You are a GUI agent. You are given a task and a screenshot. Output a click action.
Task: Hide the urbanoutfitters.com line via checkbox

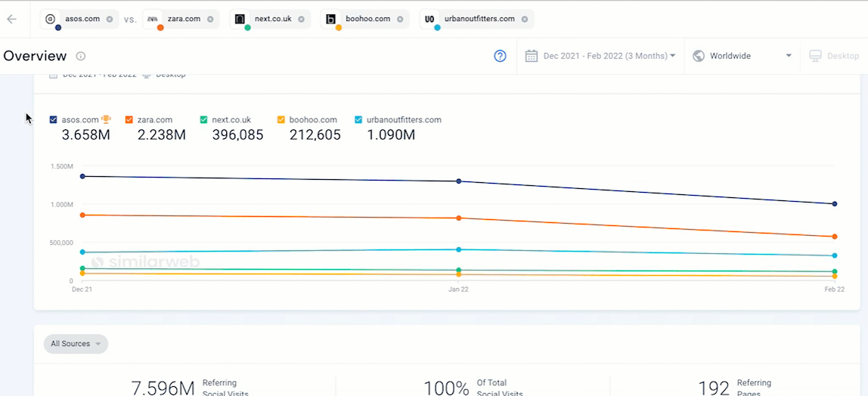[x=358, y=119]
